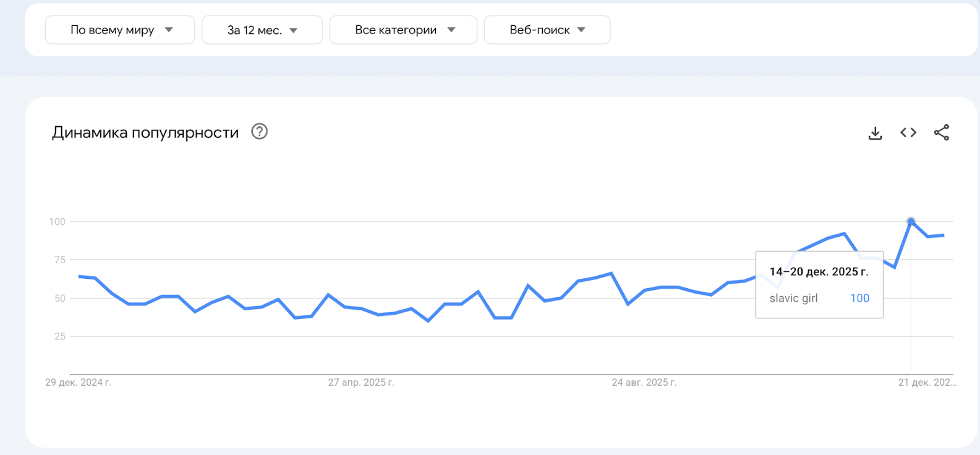
Task: Download the chart data as CSV
Action: tap(875, 133)
